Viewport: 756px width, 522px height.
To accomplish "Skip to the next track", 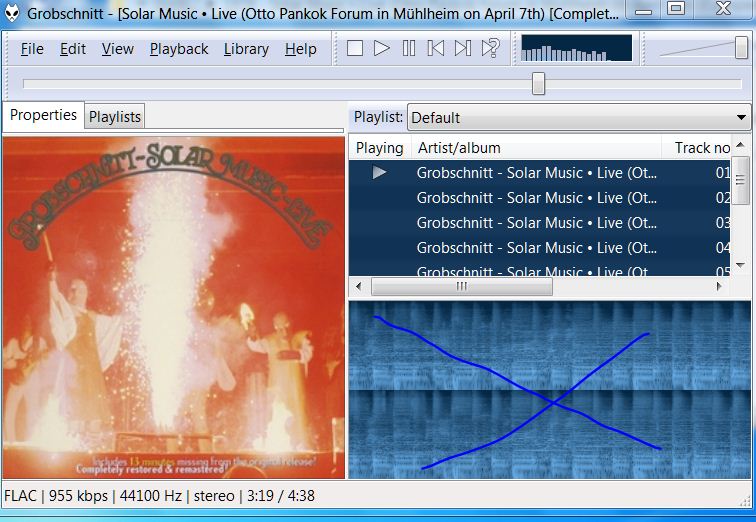I will coord(463,48).
